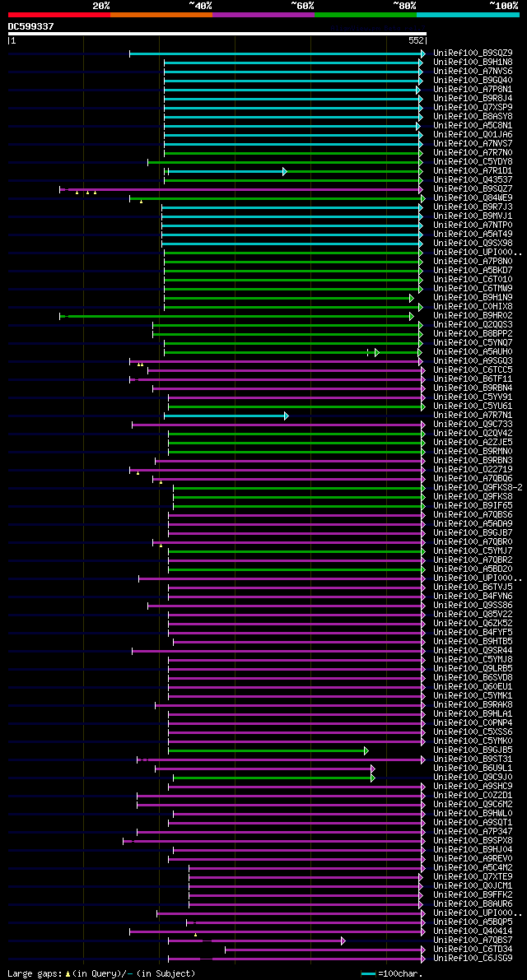
Task: Click the UniRef100_A9SGQ3 label
Action: [473, 361]
